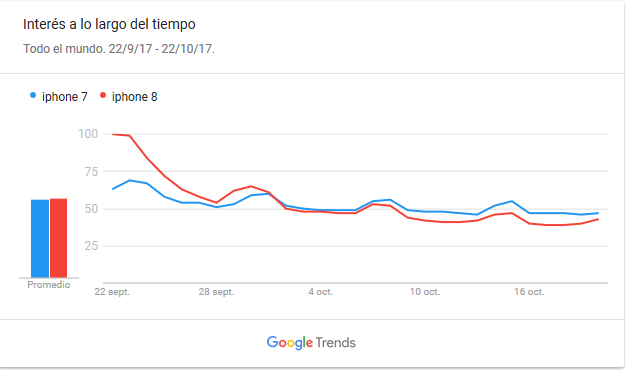Click the Promedio label under the bars
Image resolution: width=626 pixels, height=370 pixels.
coord(49,285)
